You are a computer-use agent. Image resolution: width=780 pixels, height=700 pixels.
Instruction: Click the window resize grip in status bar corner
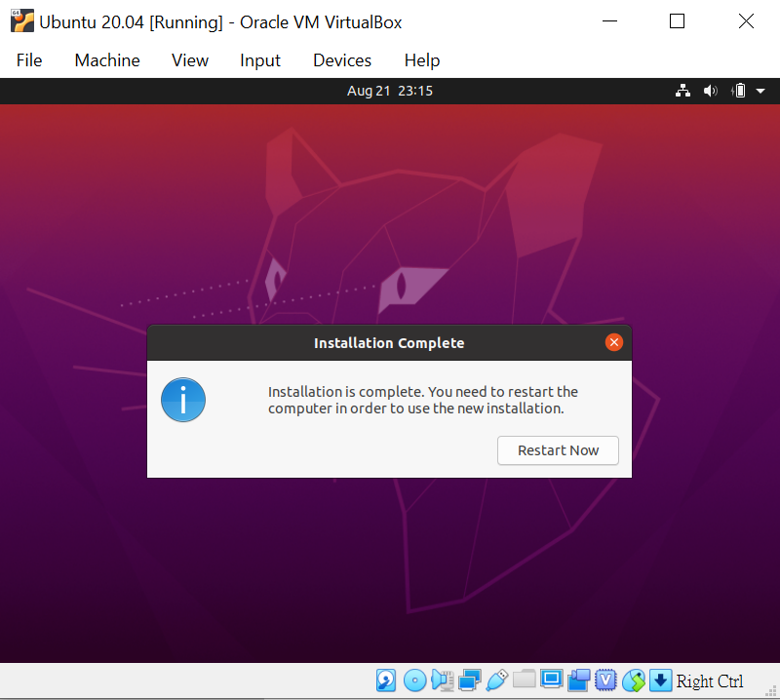pos(771,691)
